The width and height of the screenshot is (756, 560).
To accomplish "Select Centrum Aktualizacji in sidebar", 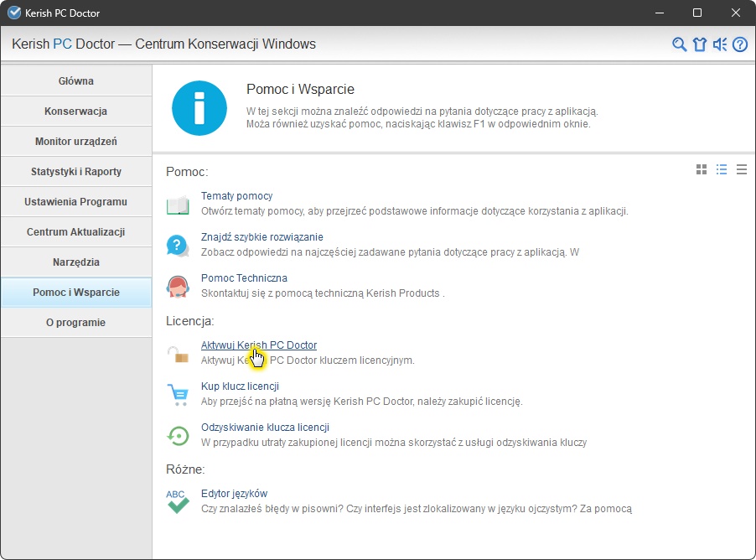I will pos(76,232).
